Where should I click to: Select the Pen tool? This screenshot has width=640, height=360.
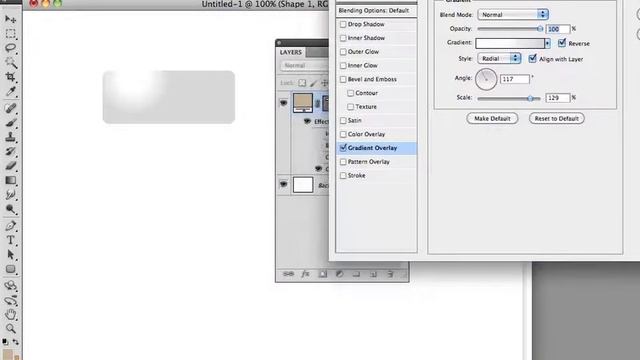[x=11, y=226]
